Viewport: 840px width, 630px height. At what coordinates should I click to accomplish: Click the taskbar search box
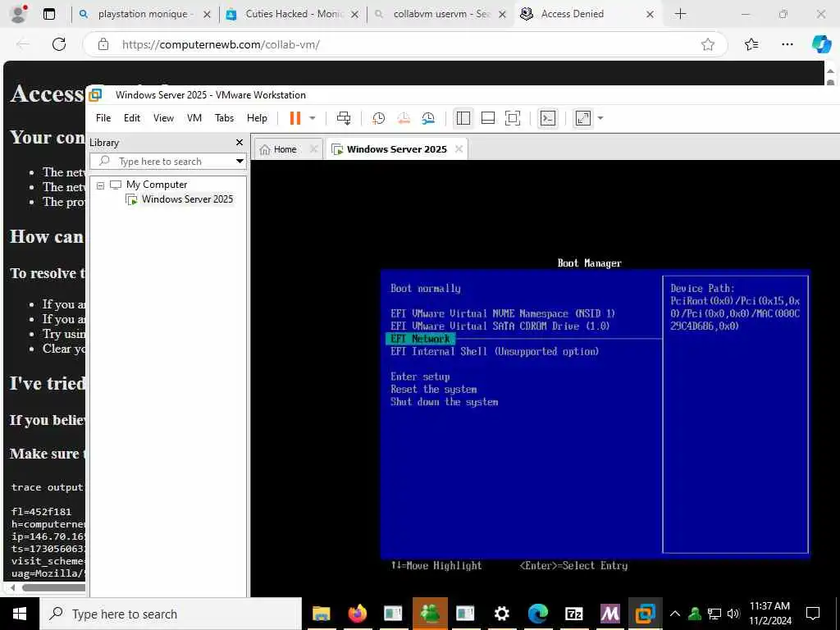tap(171, 614)
